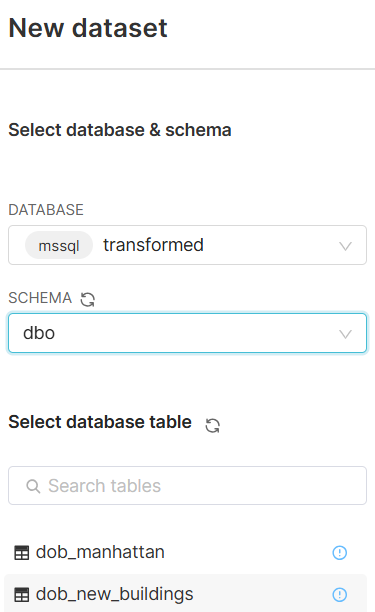Open the Schema dropdown showing dbo
Screen dimensions: 375x612
point(187,333)
